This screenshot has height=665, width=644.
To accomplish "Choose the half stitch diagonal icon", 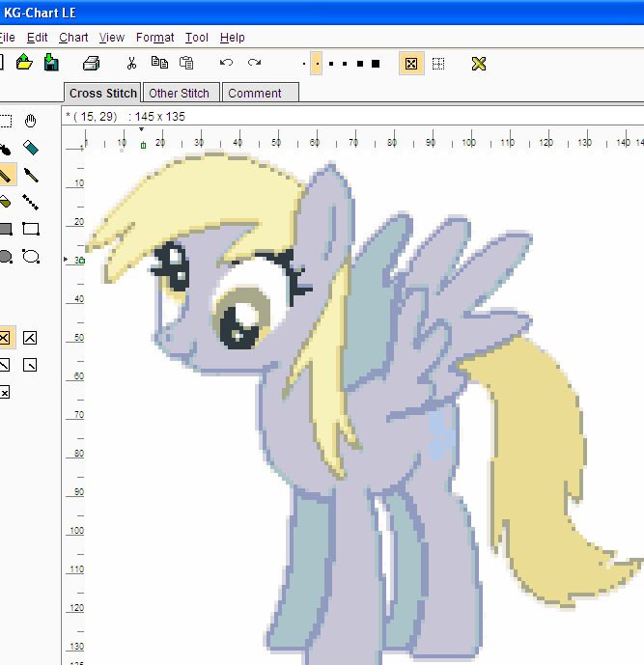I will tap(4, 365).
